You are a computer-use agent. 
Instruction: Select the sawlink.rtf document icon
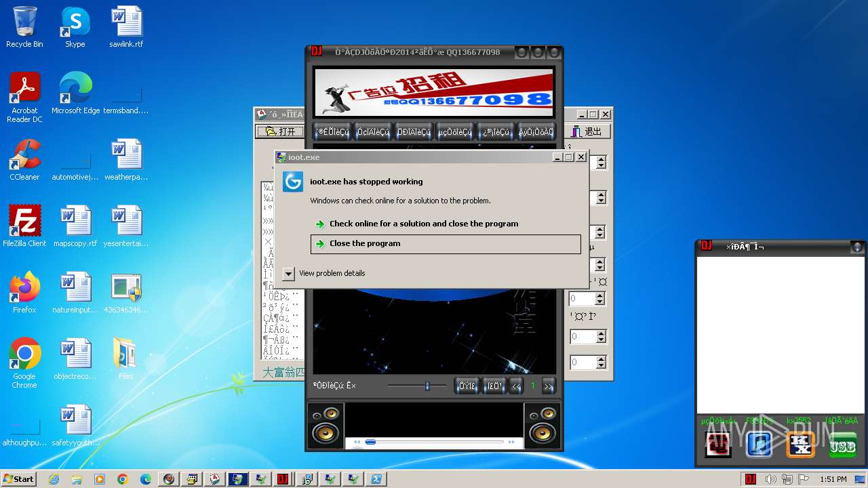click(126, 28)
